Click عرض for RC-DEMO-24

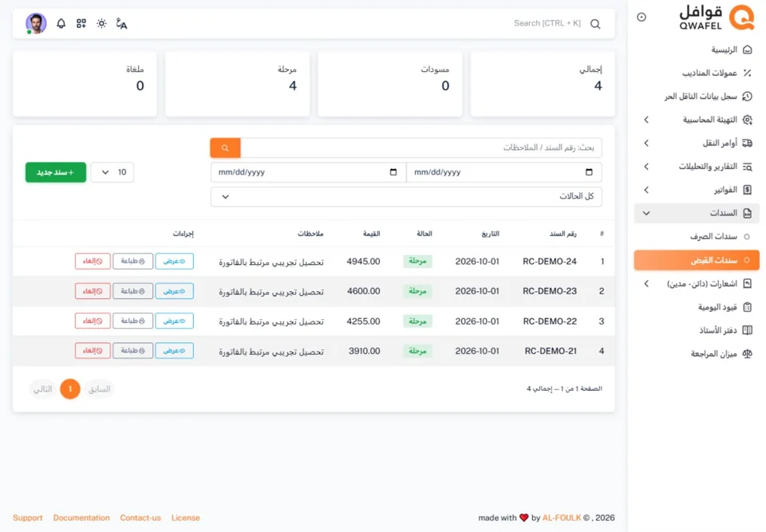tap(175, 262)
